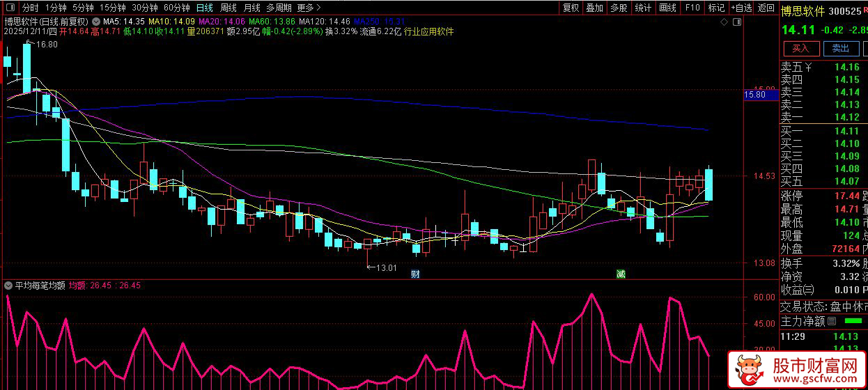Screen dimensions: 868x390
Task: Click the 主力净额 green bar
Action: [x=852, y=322]
